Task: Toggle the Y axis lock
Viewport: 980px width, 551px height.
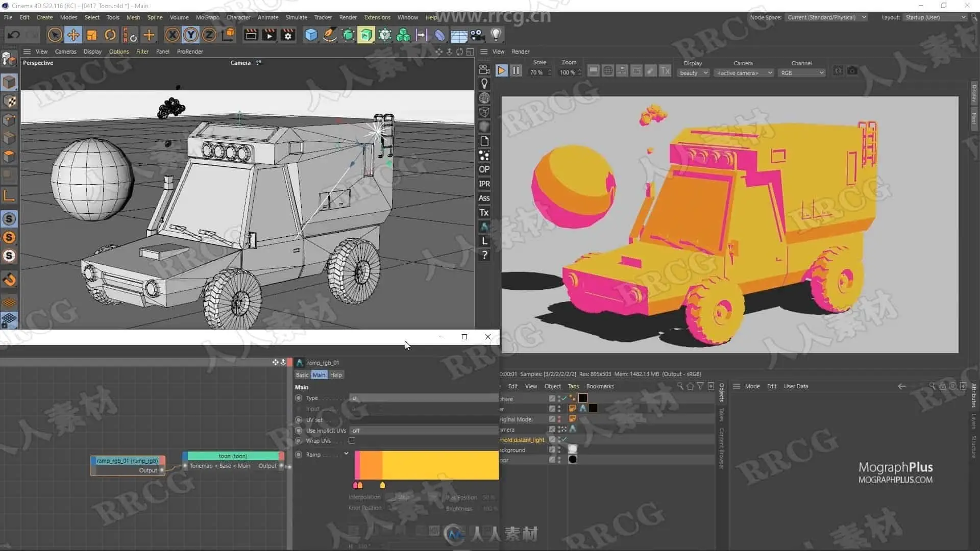Action: [x=191, y=35]
